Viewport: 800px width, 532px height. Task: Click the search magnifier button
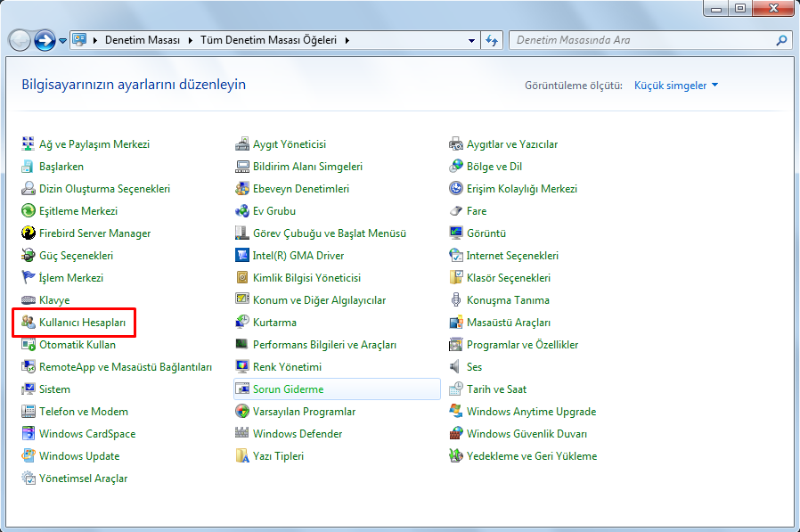pyautogui.click(x=781, y=40)
